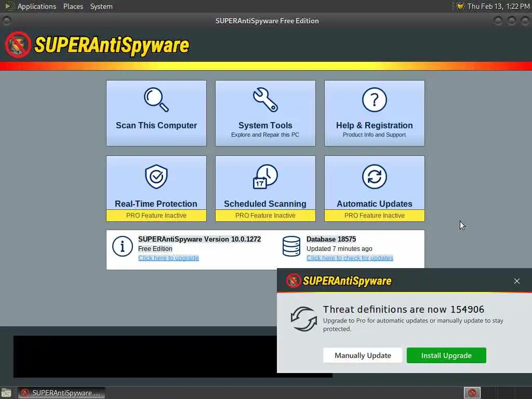This screenshot has width=532, height=399.
Task: Click the Manually Update button
Action: tap(363, 355)
